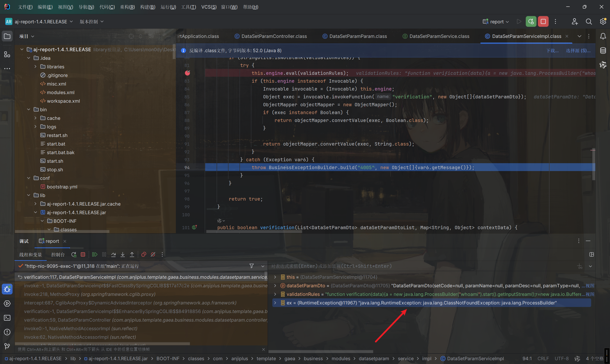Toggle breakpoint on line 82
This screenshot has height=364, width=610.
(x=187, y=73)
